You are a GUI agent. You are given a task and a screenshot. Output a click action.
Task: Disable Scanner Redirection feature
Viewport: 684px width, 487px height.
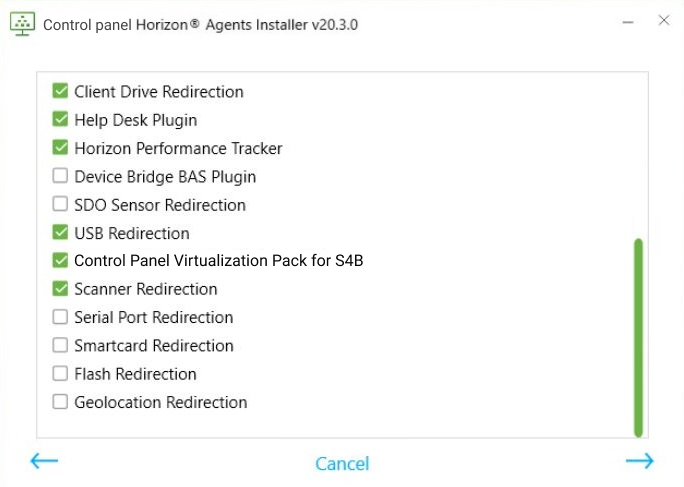coord(60,289)
